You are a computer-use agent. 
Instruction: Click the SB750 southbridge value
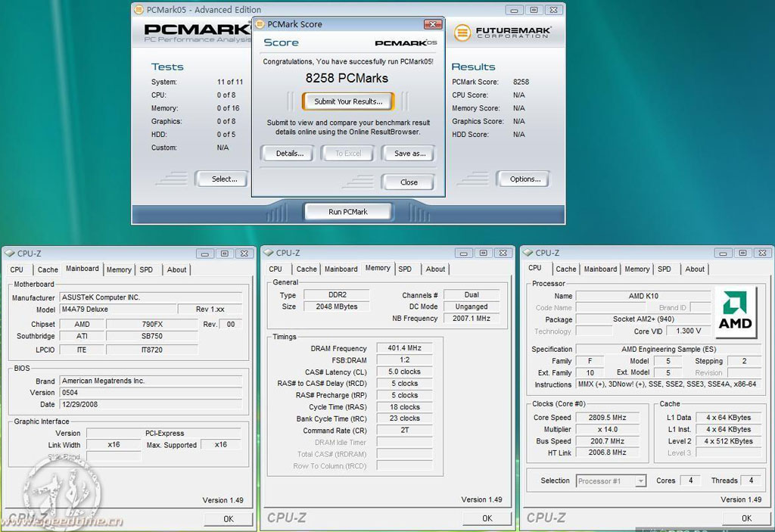tap(151, 336)
